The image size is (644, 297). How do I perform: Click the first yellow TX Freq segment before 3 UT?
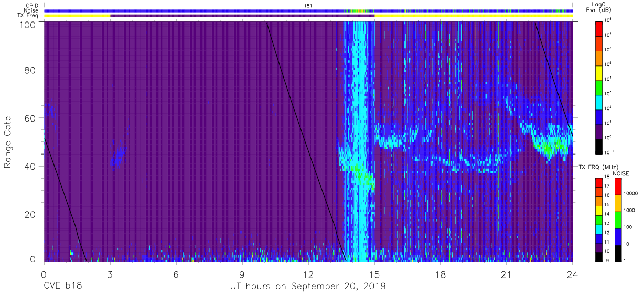pyautogui.click(x=77, y=16)
